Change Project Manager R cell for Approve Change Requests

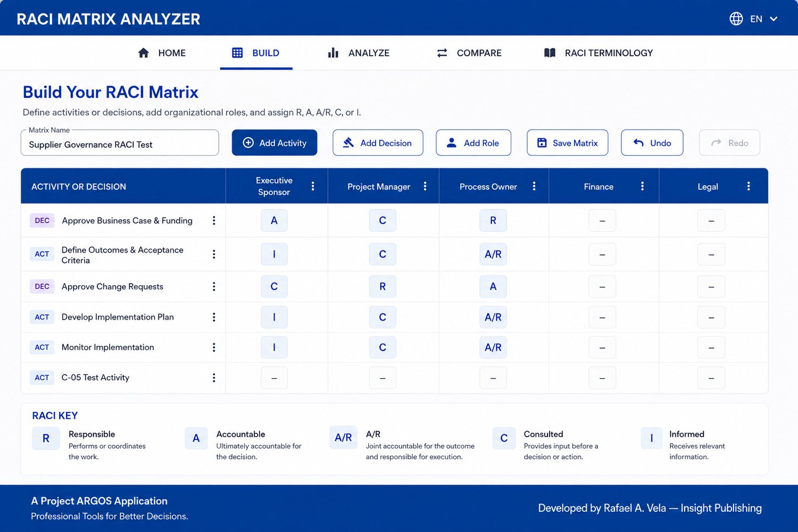click(x=383, y=286)
